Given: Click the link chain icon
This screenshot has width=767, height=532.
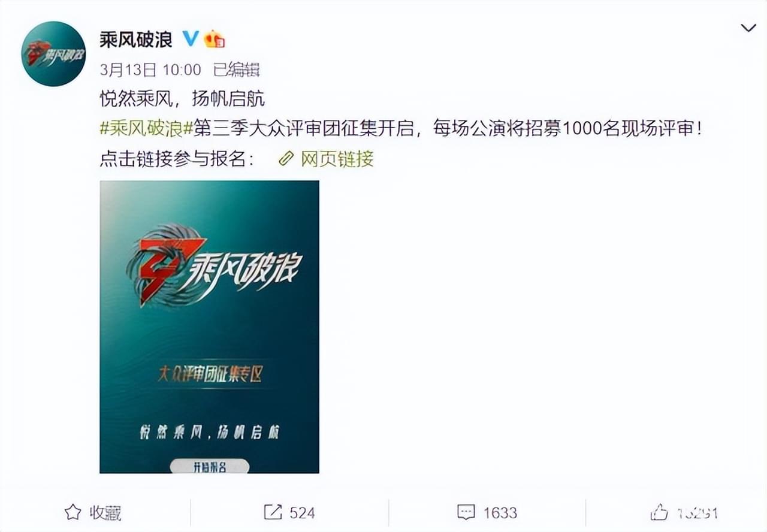Looking at the screenshot, I should coord(286,159).
